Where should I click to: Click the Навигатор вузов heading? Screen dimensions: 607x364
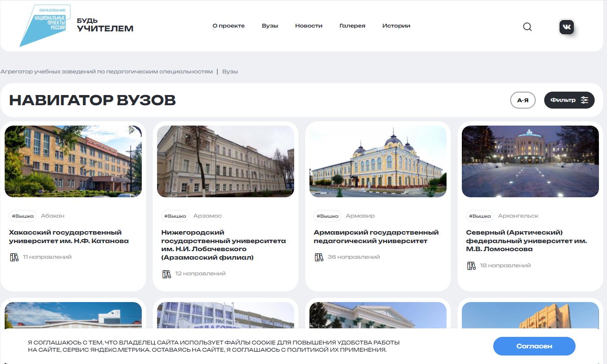pyautogui.click(x=93, y=100)
